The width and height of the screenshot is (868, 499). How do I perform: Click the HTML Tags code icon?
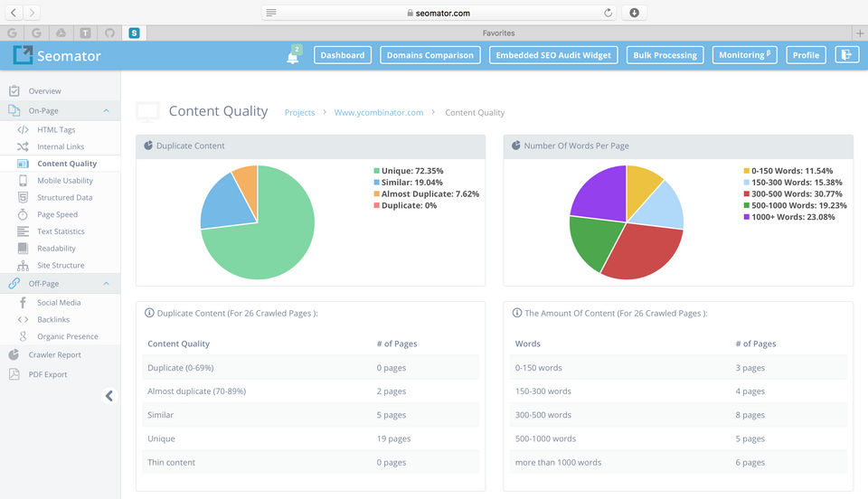[x=23, y=129]
